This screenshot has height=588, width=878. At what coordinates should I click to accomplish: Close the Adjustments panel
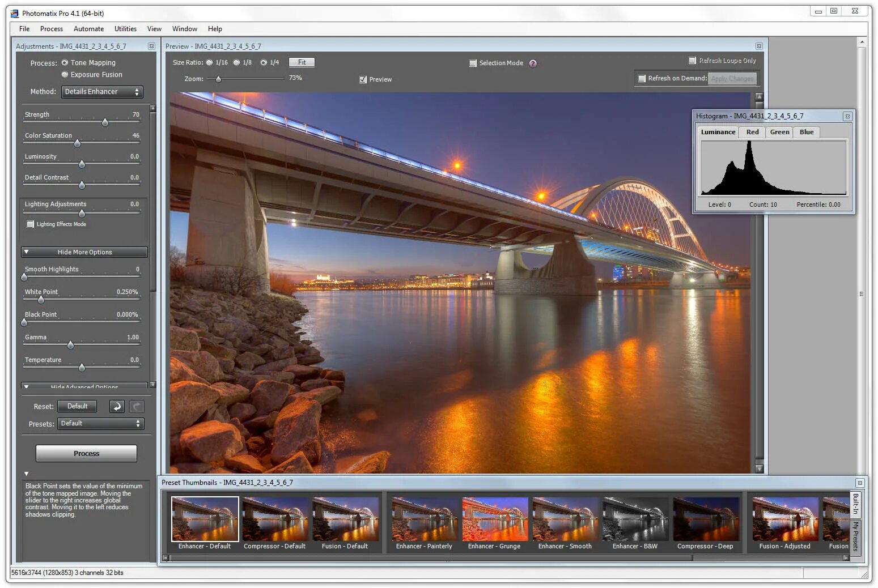[151, 46]
